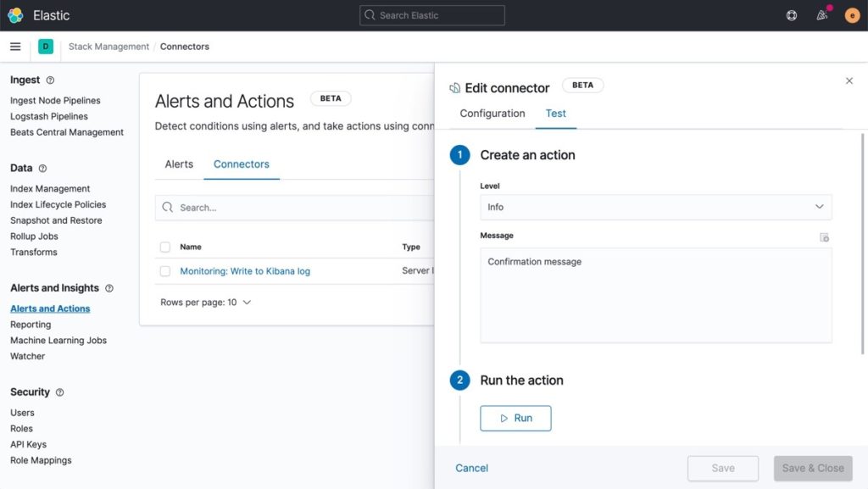
Task: Open the Reporting page
Action: point(31,325)
